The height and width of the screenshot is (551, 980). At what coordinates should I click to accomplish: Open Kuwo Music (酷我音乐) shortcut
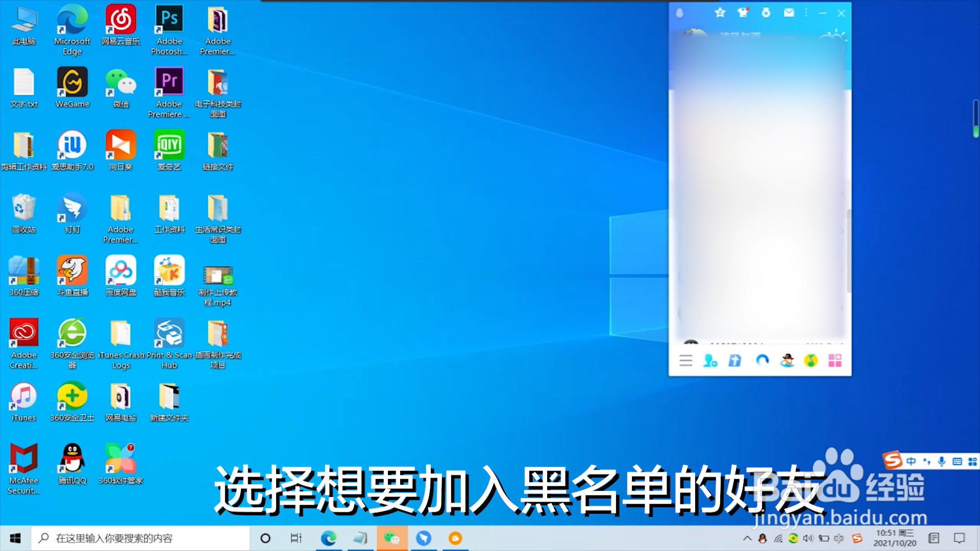[x=169, y=275]
